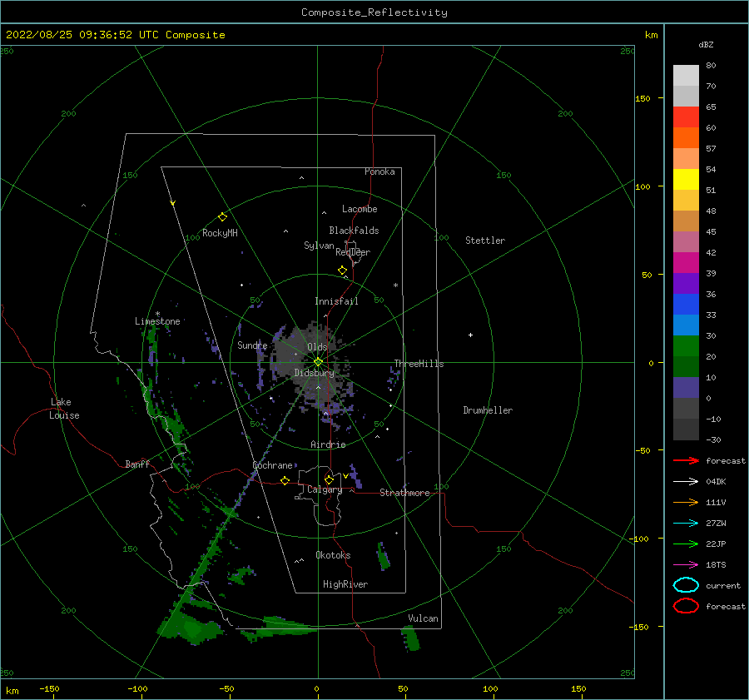
Task: Click the Strathmore label
Action: [404, 493]
